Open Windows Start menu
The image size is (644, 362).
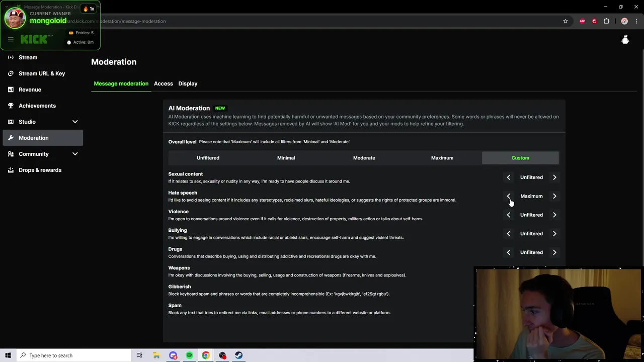coord(8,355)
